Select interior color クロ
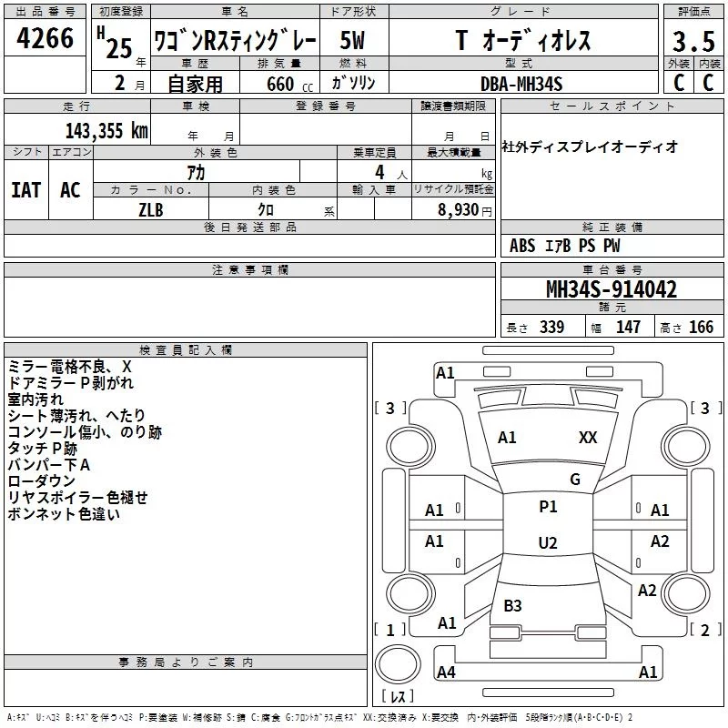This screenshot has width=728, height=728. point(266,210)
